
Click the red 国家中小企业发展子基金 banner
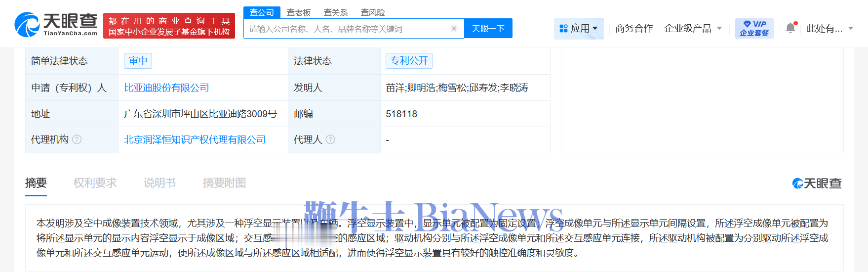pyautogui.click(x=169, y=26)
